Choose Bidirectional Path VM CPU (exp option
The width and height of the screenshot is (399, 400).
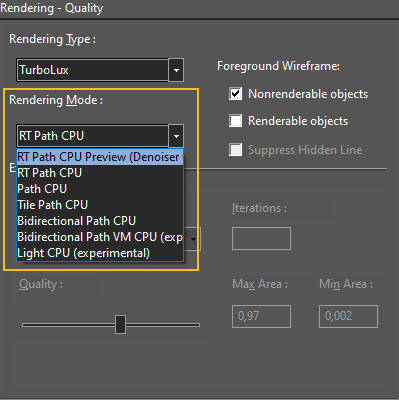(x=100, y=237)
